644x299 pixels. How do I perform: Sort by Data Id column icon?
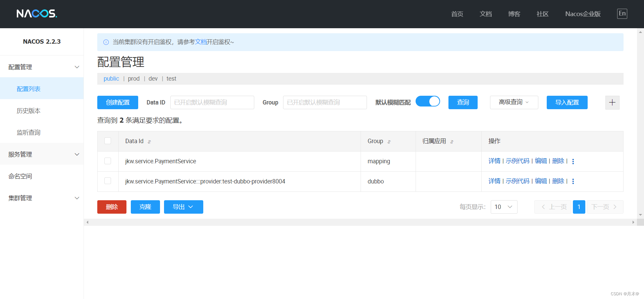pos(149,142)
